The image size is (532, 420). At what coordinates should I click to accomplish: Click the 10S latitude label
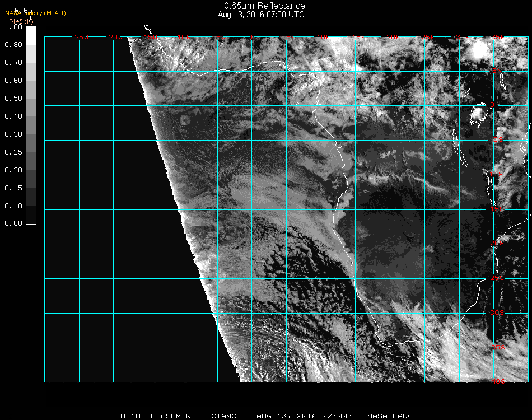click(496, 174)
